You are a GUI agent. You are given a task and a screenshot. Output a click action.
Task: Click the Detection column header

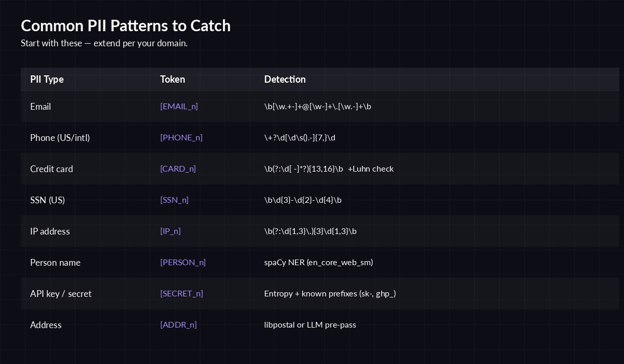(x=285, y=80)
